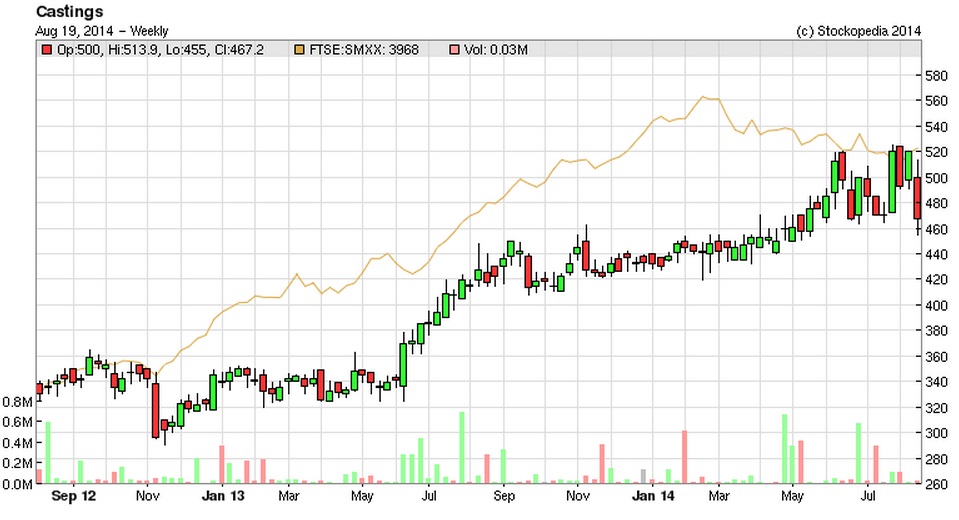Click the 560 price axis label
The height and width of the screenshot is (520, 959).
pyautogui.click(x=936, y=101)
